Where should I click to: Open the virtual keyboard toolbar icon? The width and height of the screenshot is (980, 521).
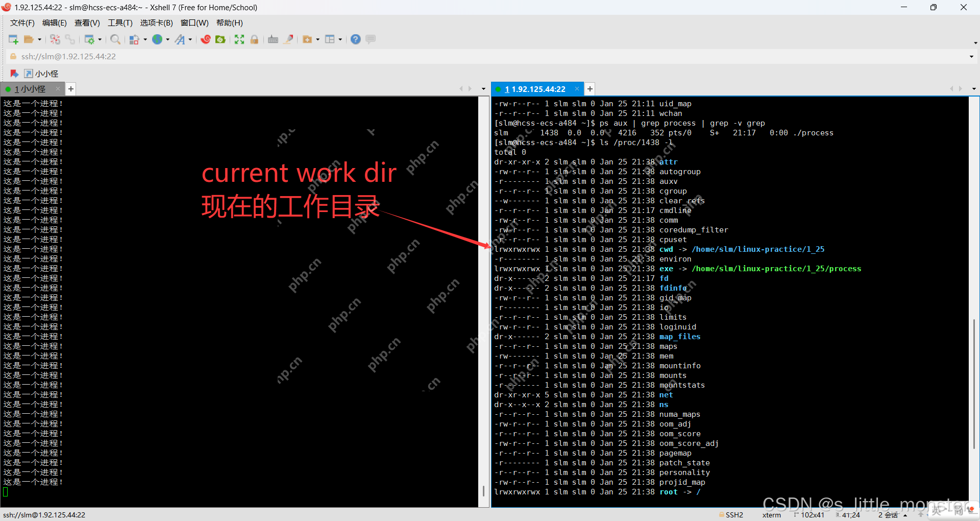tap(273, 39)
